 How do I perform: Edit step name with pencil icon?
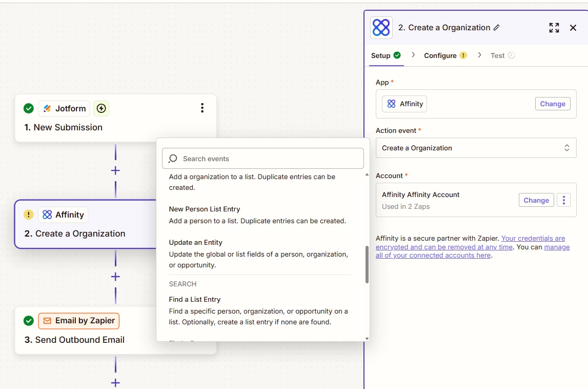tap(497, 27)
